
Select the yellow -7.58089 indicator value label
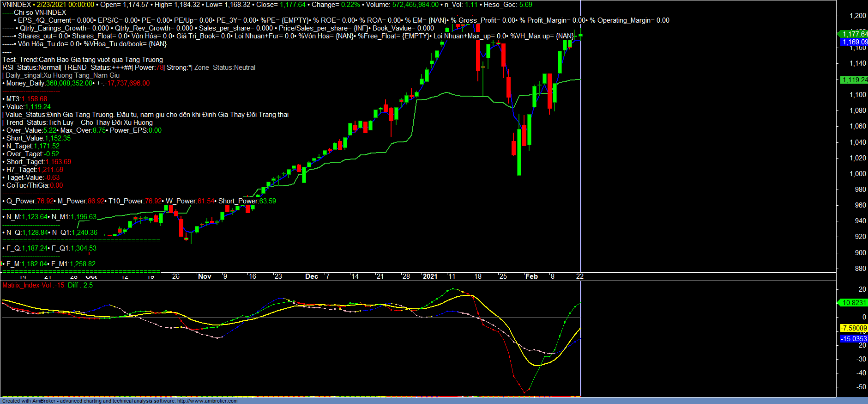pos(854,328)
